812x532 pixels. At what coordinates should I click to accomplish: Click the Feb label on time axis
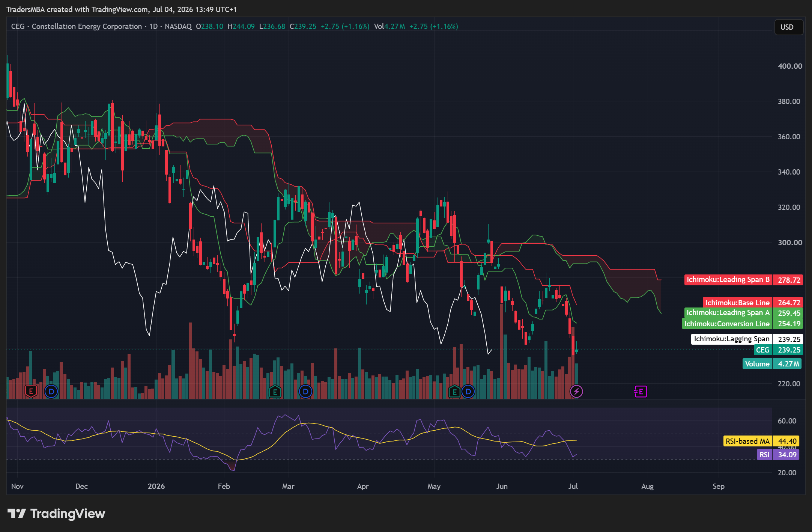224,486
